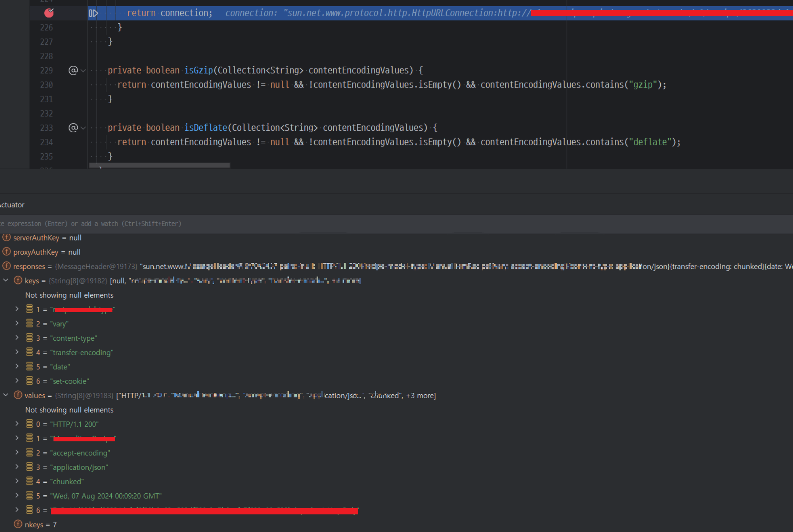Click the @ annotation icon next to isDeflate

pos(73,128)
